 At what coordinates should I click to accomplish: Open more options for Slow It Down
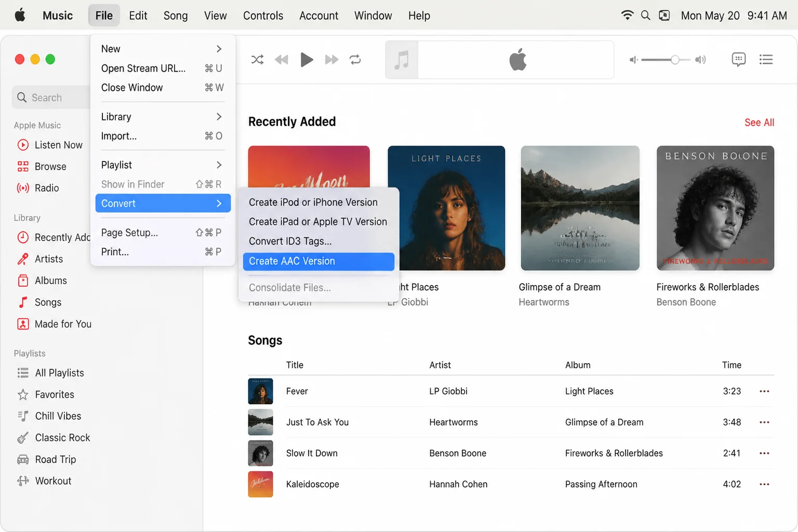(x=764, y=454)
